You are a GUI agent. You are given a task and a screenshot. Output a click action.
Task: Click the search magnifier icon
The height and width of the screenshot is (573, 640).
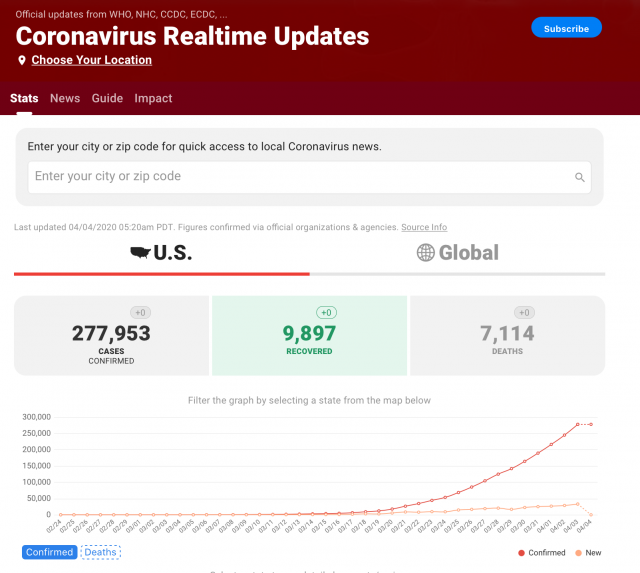(x=579, y=177)
